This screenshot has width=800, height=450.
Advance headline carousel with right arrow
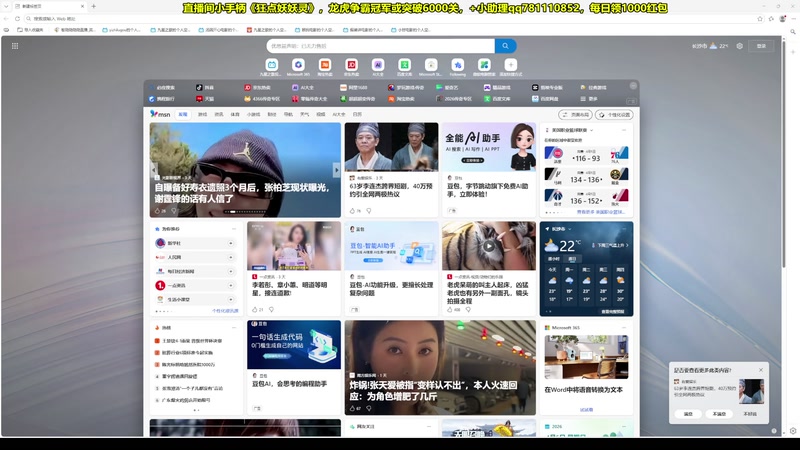335,170
